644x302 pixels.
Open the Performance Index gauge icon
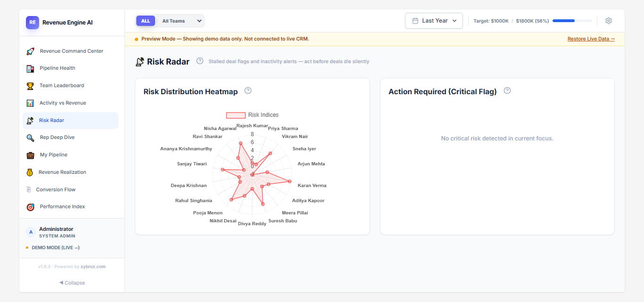(30, 206)
